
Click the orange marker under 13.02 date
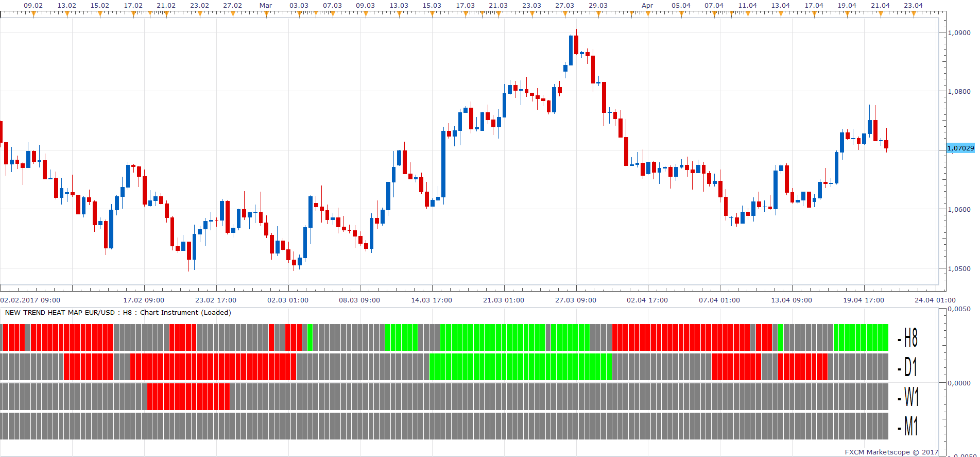coord(67,14)
